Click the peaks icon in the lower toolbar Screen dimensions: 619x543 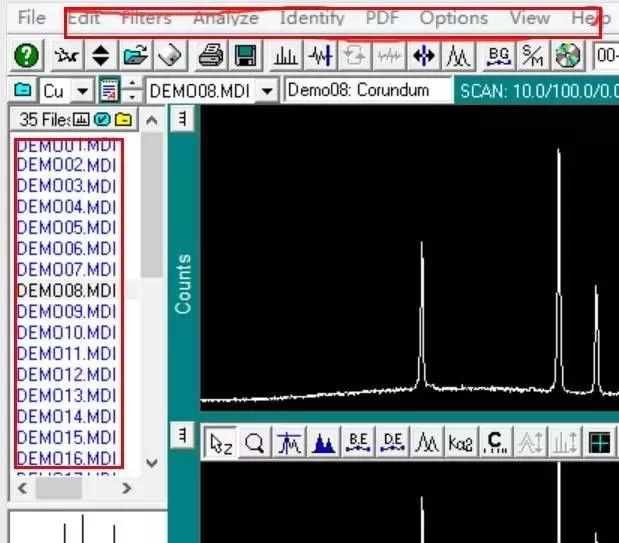[x=427, y=443]
